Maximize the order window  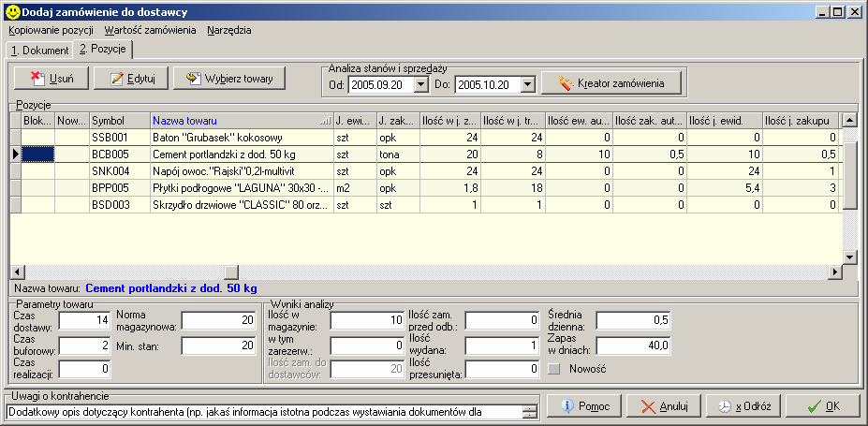[837, 11]
